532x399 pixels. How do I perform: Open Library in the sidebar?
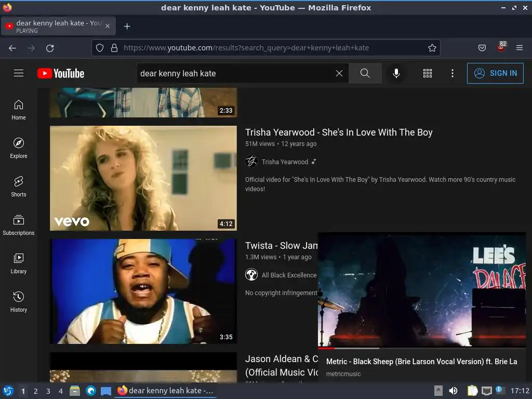point(19,263)
